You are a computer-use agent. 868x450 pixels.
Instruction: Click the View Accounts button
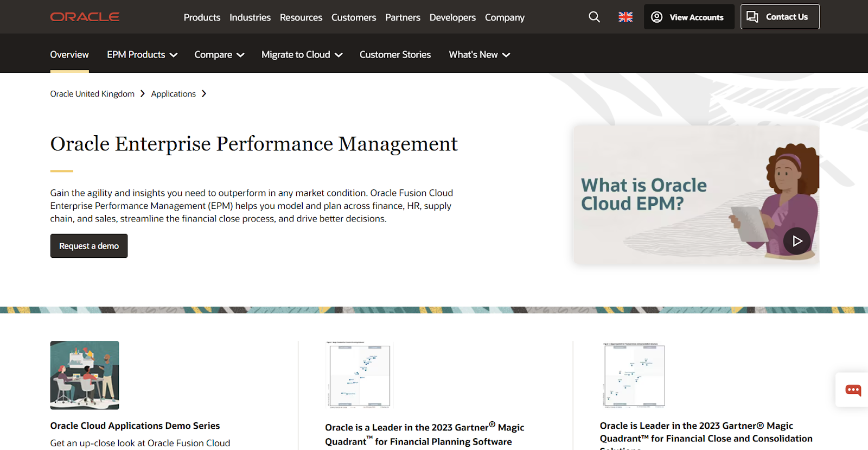tap(689, 17)
